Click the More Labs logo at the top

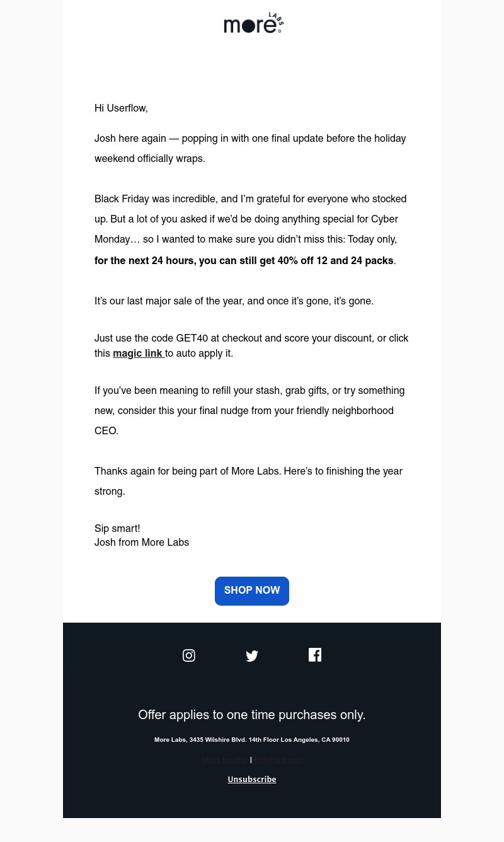pos(253,23)
